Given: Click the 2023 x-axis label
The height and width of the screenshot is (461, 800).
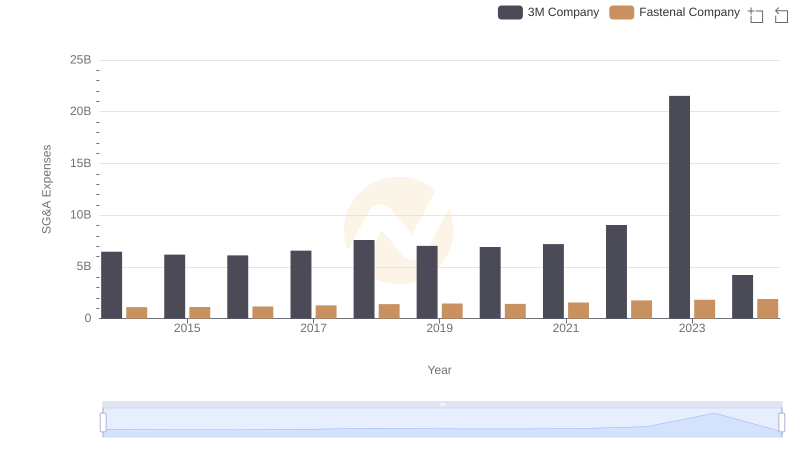Looking at the screenshot, I should point(692,328).
